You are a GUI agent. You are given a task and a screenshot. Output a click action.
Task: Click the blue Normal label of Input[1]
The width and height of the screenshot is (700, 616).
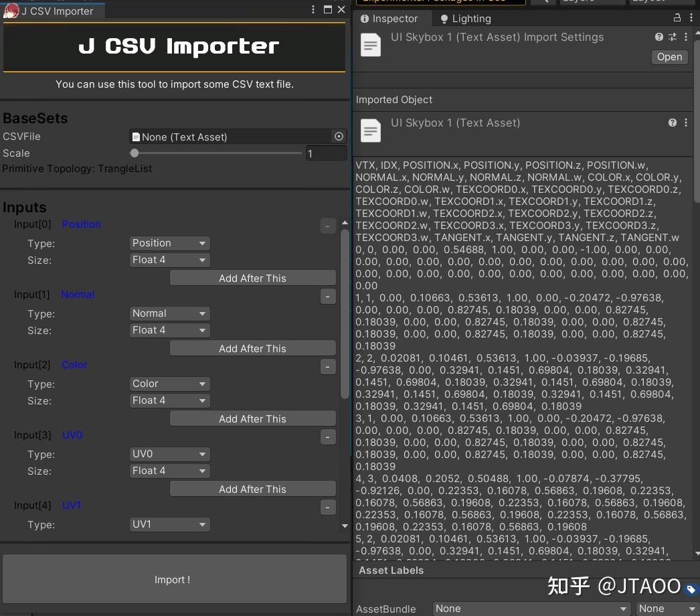[78, 295]
